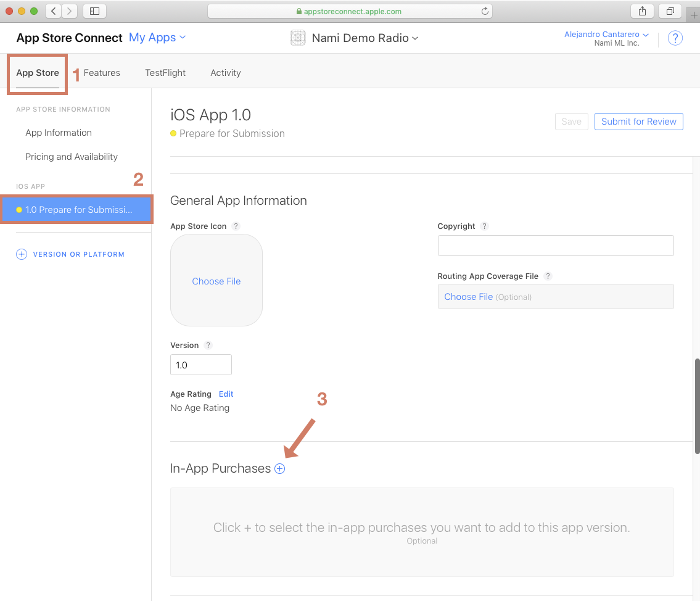This screenshot has height=601, width=700.
Task: Click Submit for Review button
Action: pos(638,122)
